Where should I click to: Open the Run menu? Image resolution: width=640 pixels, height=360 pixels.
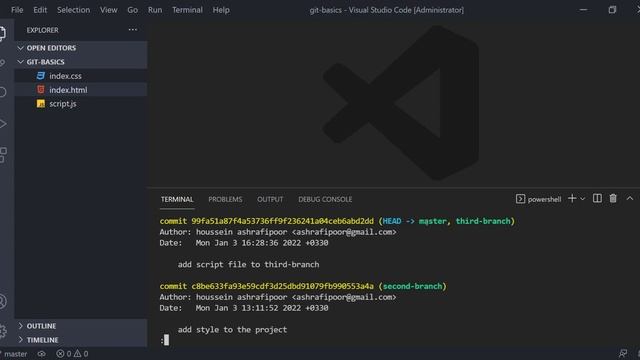155,10
